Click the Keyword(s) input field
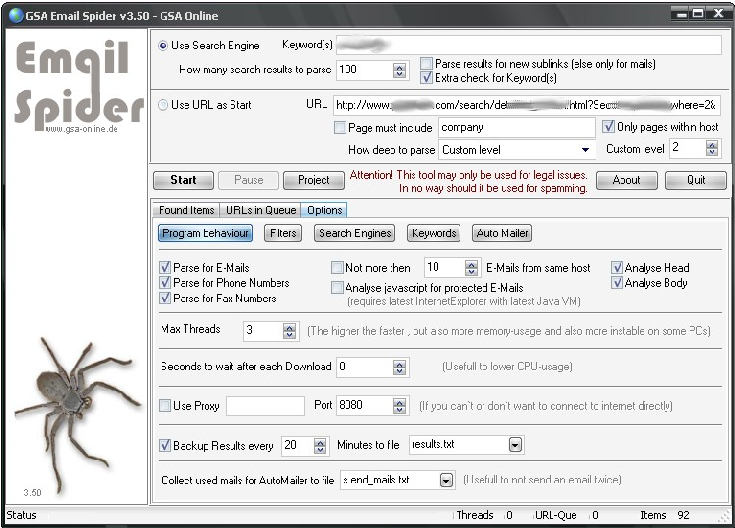This screenshot has height=528, width=735. (x=529, y=45)
